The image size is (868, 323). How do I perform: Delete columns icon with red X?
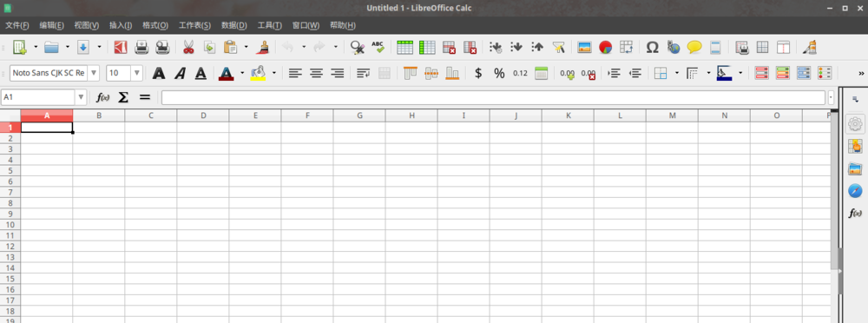(470, 48)
